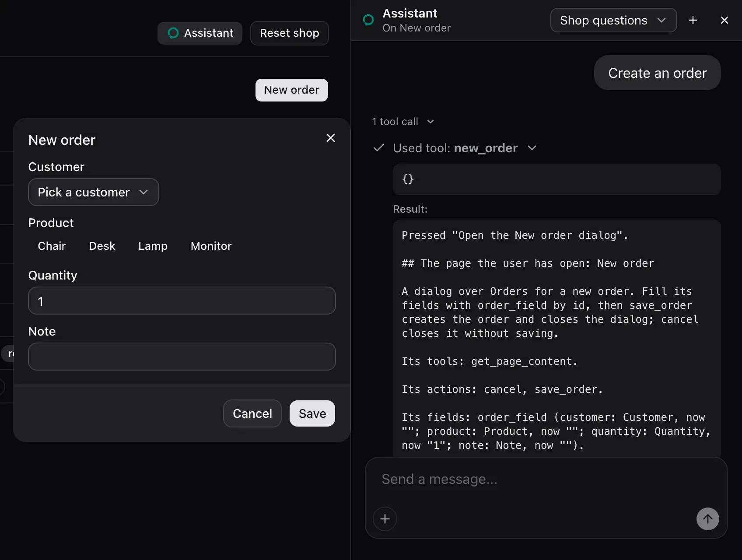Select Chair as the product
Screen dimensions: 742x560
coord(52,246)
